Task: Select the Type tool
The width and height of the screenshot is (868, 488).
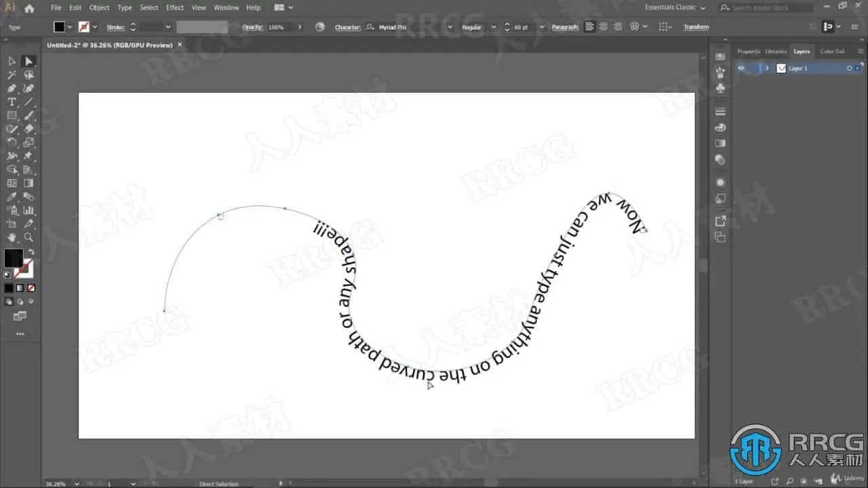Action: tap(12, 102)
